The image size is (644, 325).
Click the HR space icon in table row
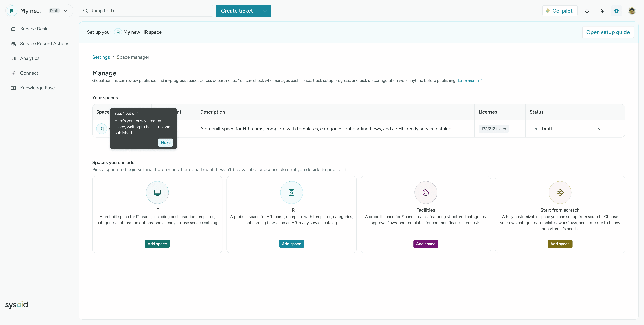(101, 129)
